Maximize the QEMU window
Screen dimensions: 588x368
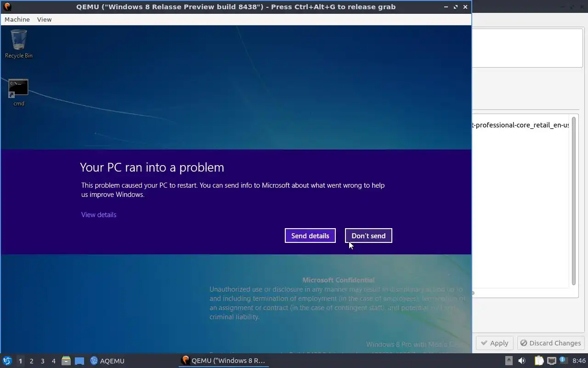click(x=456, y=7)
